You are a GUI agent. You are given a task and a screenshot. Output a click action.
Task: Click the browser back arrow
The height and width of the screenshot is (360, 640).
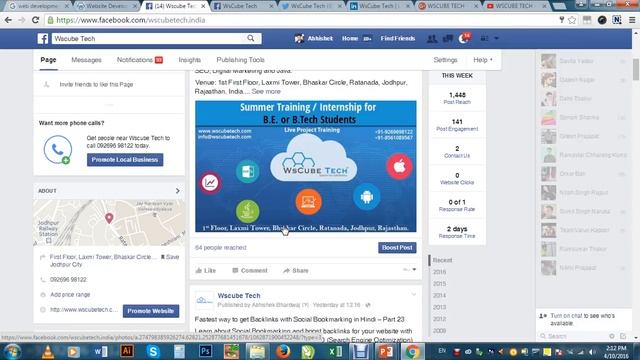pyautogui.click(x=8, y=20)
